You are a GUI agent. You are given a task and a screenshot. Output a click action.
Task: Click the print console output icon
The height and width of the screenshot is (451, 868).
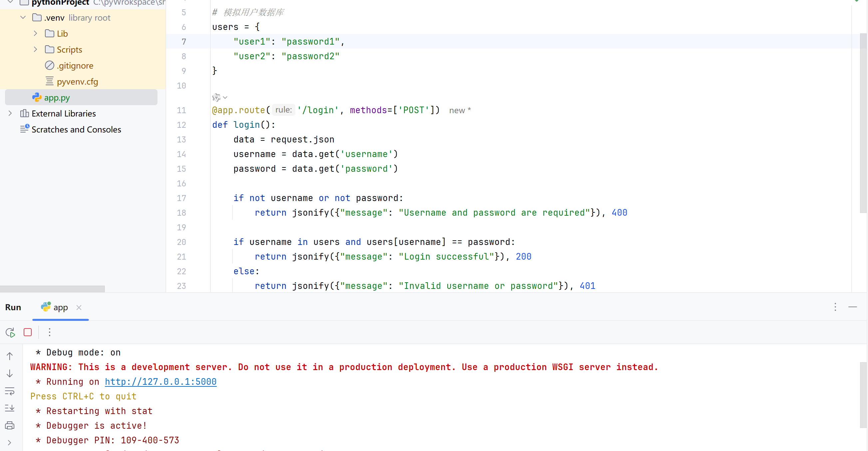point(10,426)
